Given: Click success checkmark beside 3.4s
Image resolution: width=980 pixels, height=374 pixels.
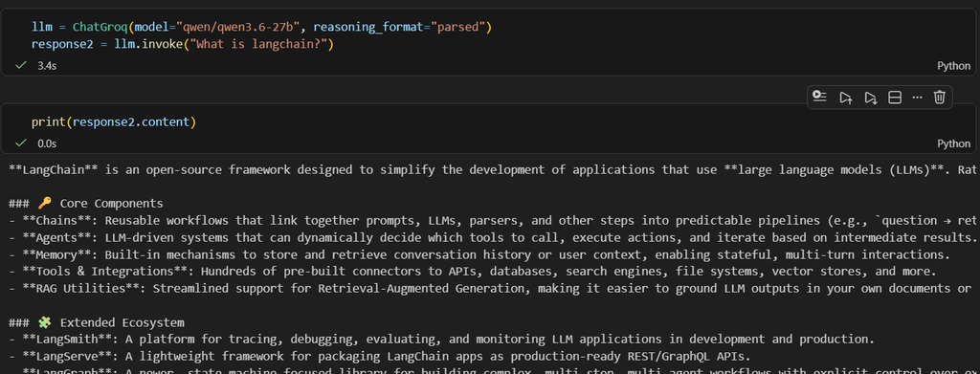Looking at the screenshot, I should (x=21, y=65).
